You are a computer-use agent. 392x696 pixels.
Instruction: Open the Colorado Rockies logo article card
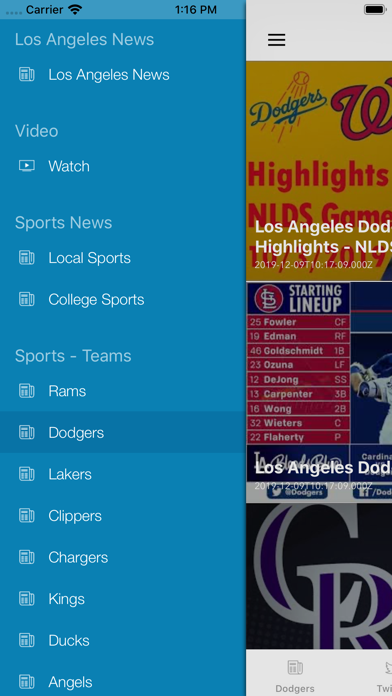pos(319,577)
